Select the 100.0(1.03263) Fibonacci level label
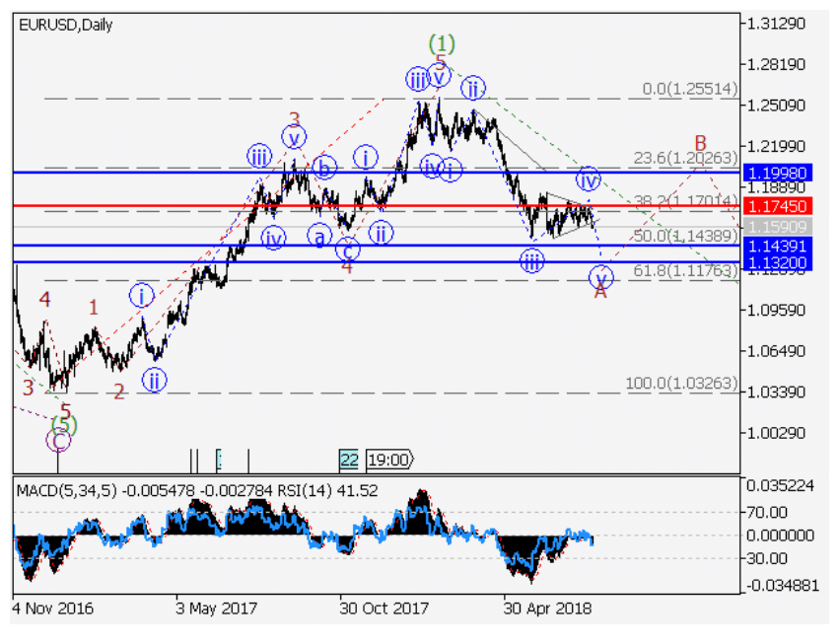Viewport: 839px width, 644px height. tap(681, 384)
